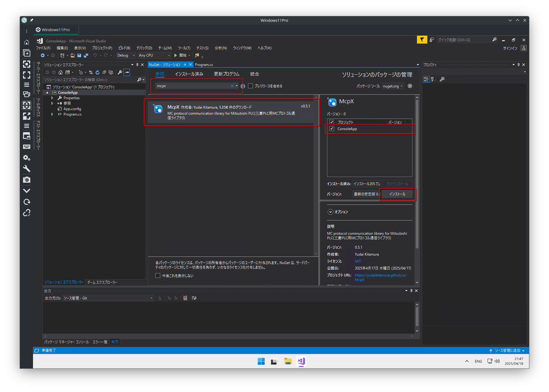Click the Save All toolbar icon

pos(86,55)
